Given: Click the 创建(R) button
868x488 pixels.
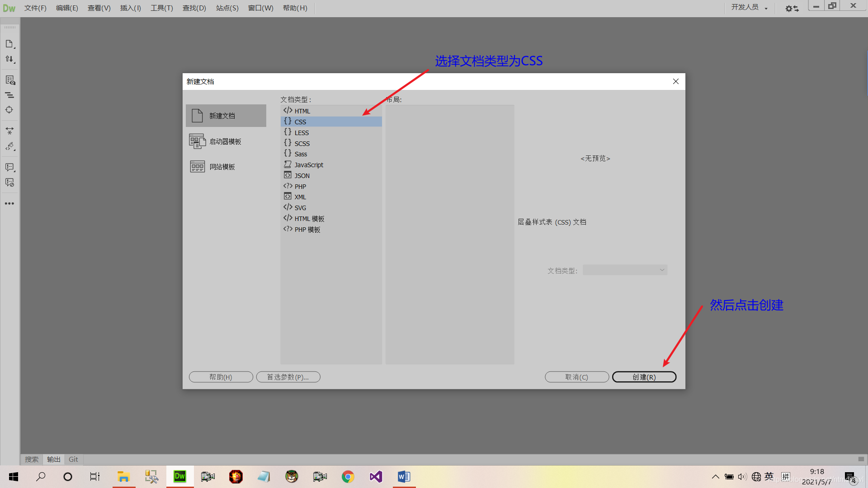Looking at the screenshot, I should click(644, 377).
